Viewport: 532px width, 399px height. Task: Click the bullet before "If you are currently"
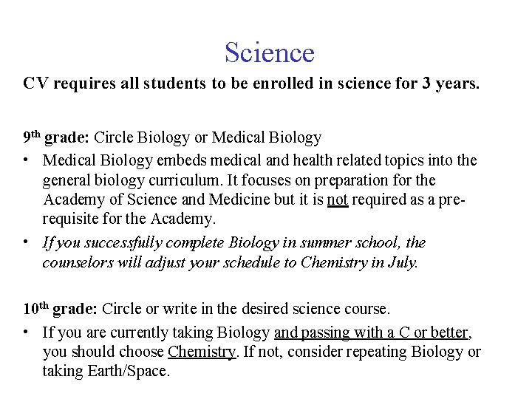point(27,332)
